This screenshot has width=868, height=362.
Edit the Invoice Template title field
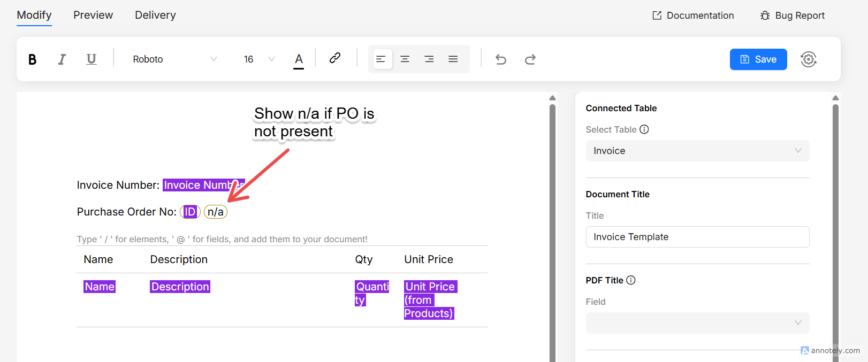(x=697, y=237)
